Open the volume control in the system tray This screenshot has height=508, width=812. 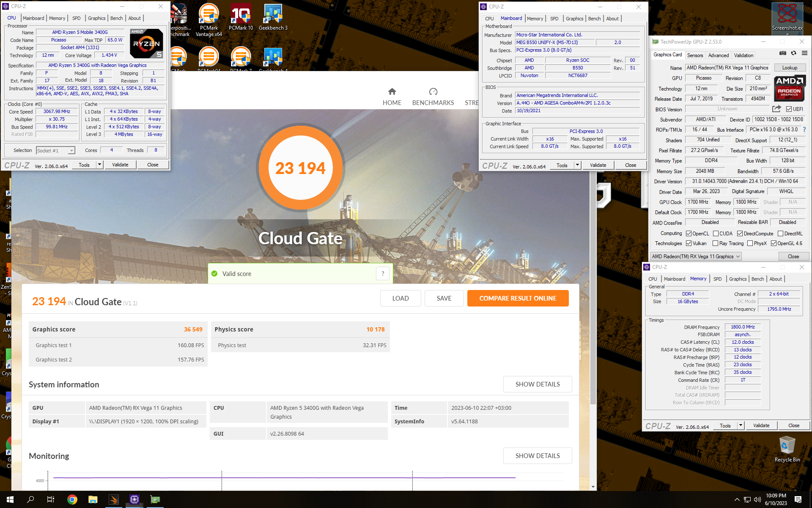(757, 500)
